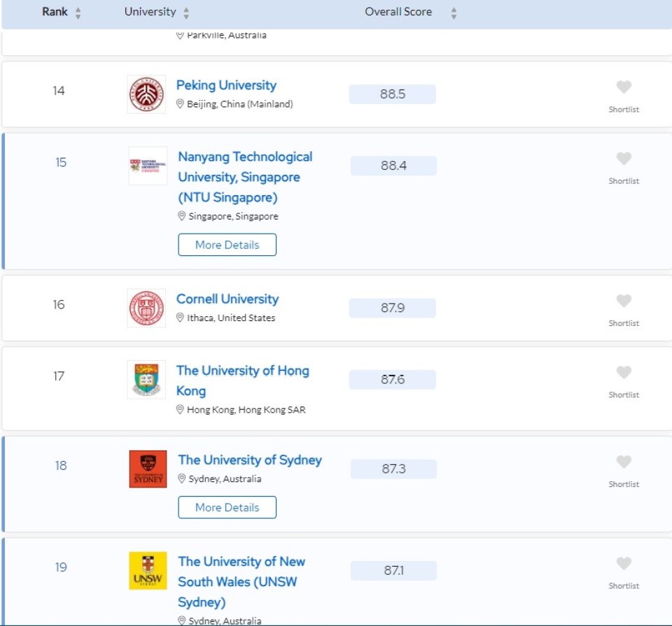Screen dimensions: 672x626
Task: Click the UNSW yellow logo
Action: [148, 571]
